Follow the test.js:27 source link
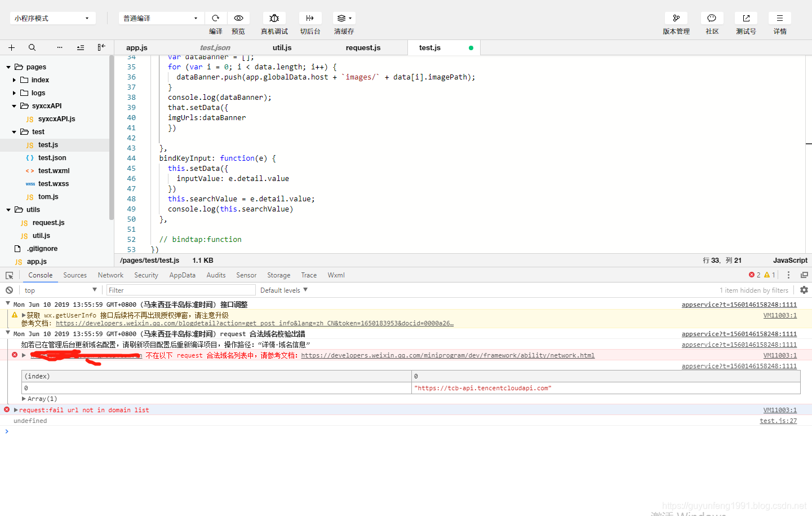The width and height of the screenshot is (812, 516). [x=778, y=421]
